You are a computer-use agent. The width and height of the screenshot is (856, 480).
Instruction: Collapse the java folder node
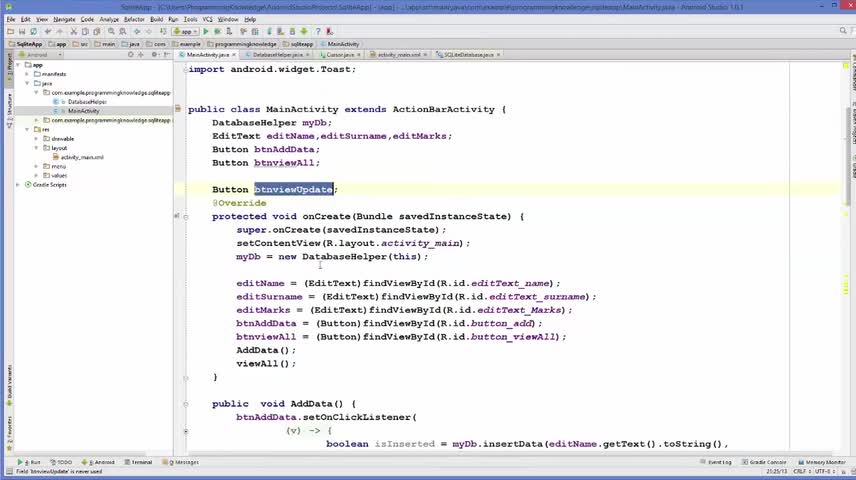(27, 84)
